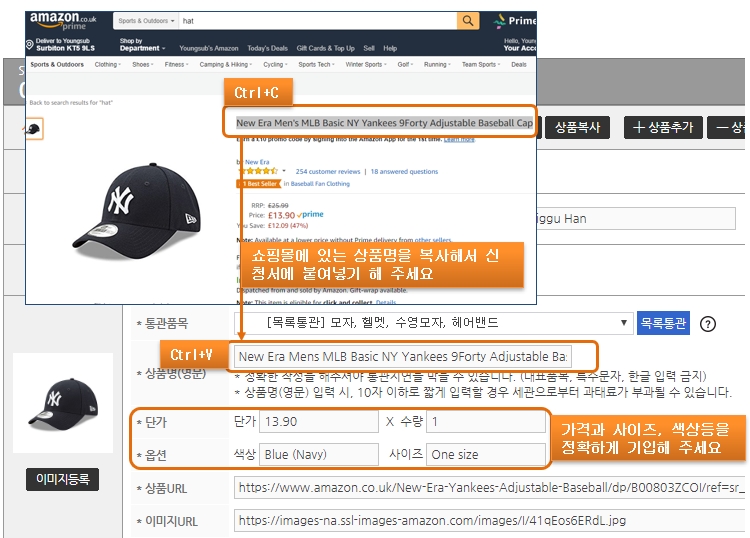Image resolution: width=750 pixels, height=538 pixels.
Task: Click the £13.90 price text
Action: tap(281, 215)
